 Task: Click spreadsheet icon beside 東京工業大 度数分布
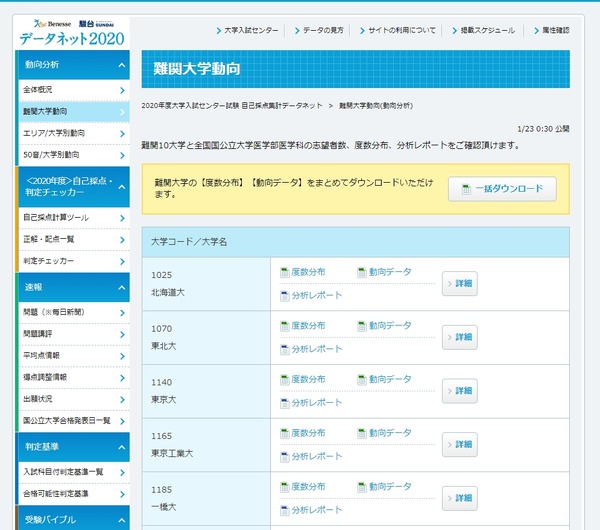(283, 434)
